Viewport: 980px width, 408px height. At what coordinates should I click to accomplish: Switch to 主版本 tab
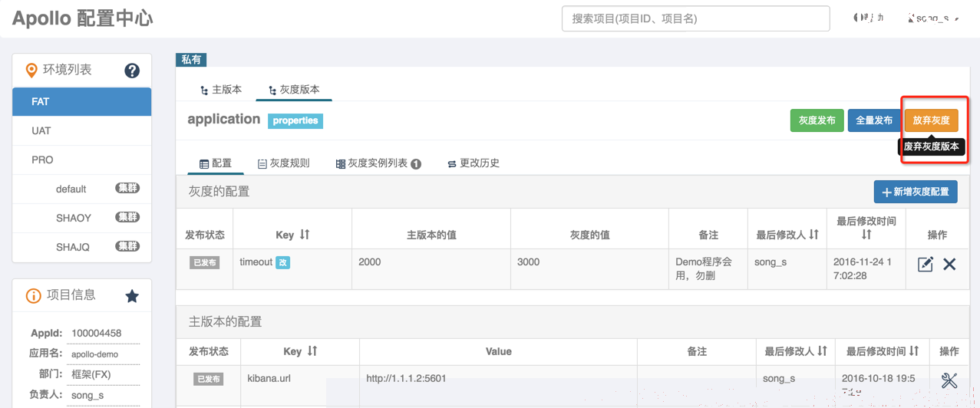(221, 90)
